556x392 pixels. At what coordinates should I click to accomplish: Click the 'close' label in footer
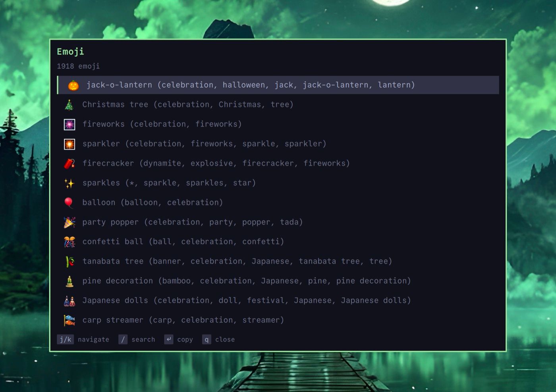point(225,340)
